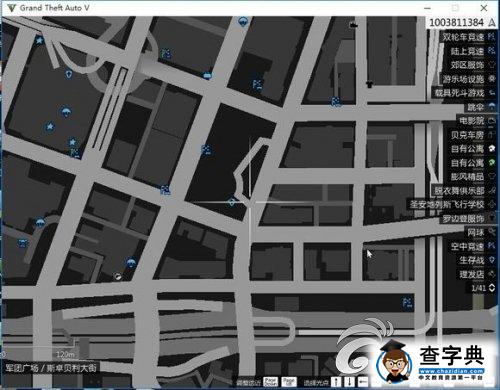Screen dimensions: 500x390
Task: Click the race flag marker nearest the left edge
Action: [23, 243]
